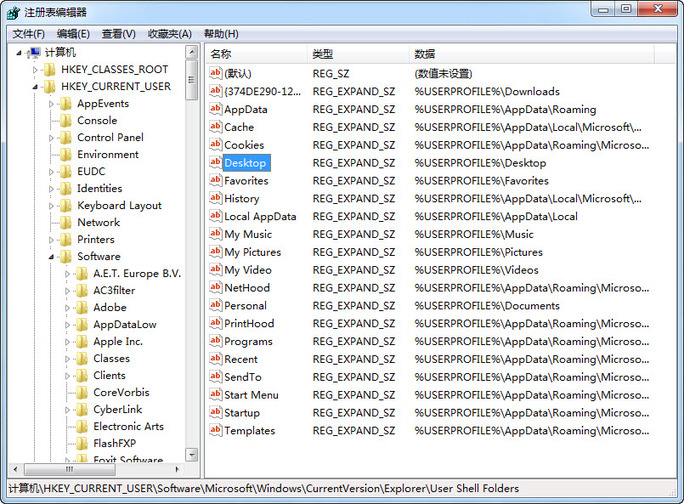Expand the Control Panel key
684x504 pixels.
tap(51, 138)
